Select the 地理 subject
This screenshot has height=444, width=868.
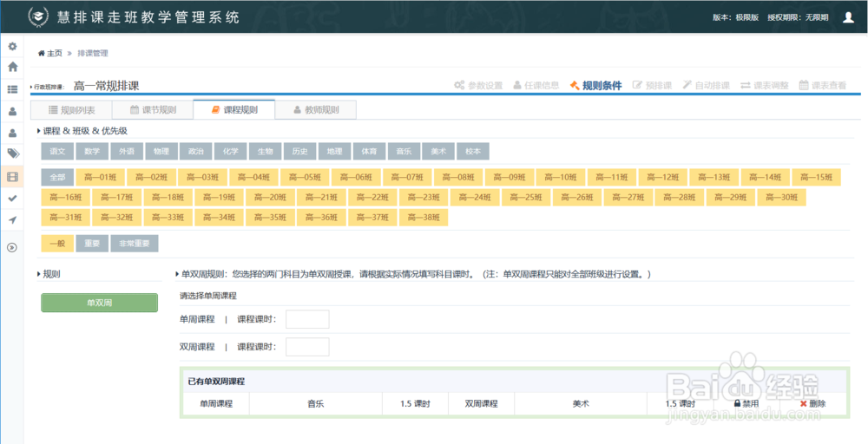click(334, 151)
